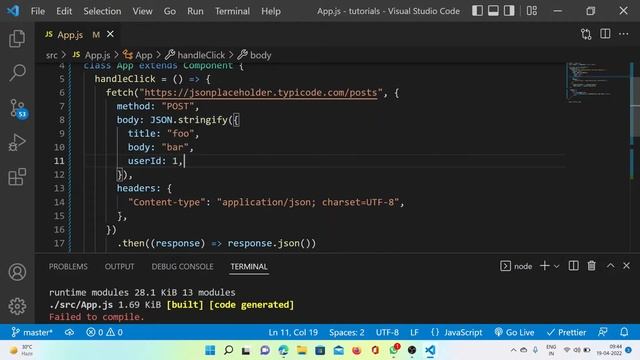Open the Edit menu
Screen dimensions: 640x360
[x=64, y=11]
